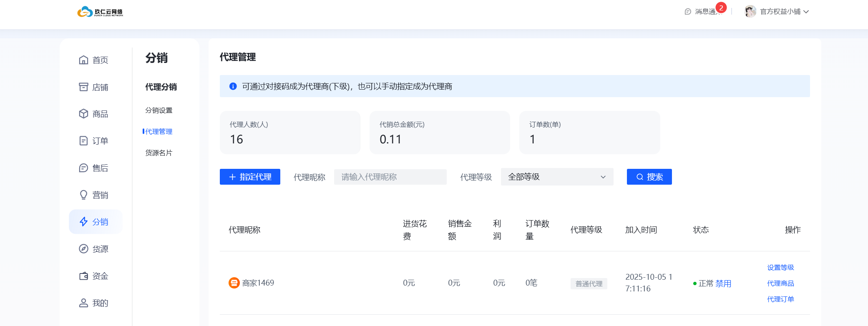Click the 代理分销 menu group heading

coord(161,87)
